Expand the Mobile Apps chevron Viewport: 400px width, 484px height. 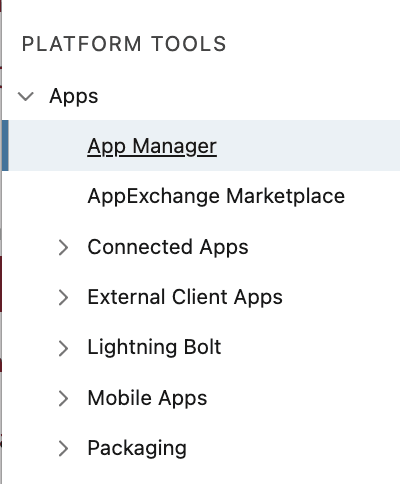(63, 398)
